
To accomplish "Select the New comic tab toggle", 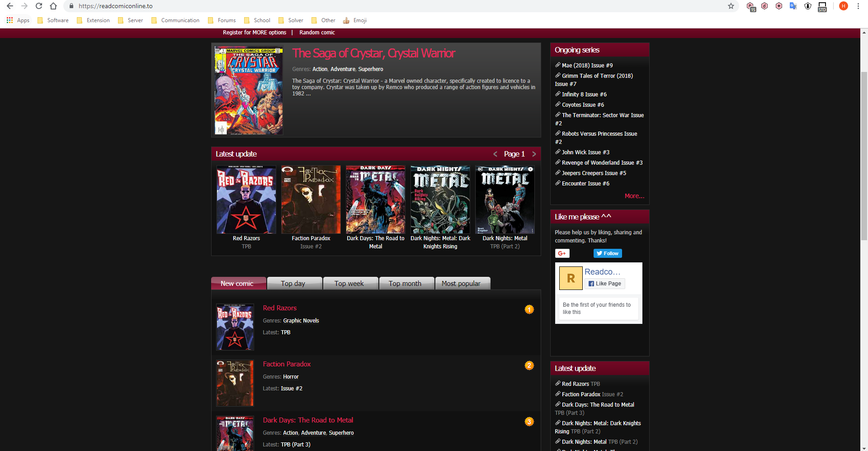I will 238,283.
